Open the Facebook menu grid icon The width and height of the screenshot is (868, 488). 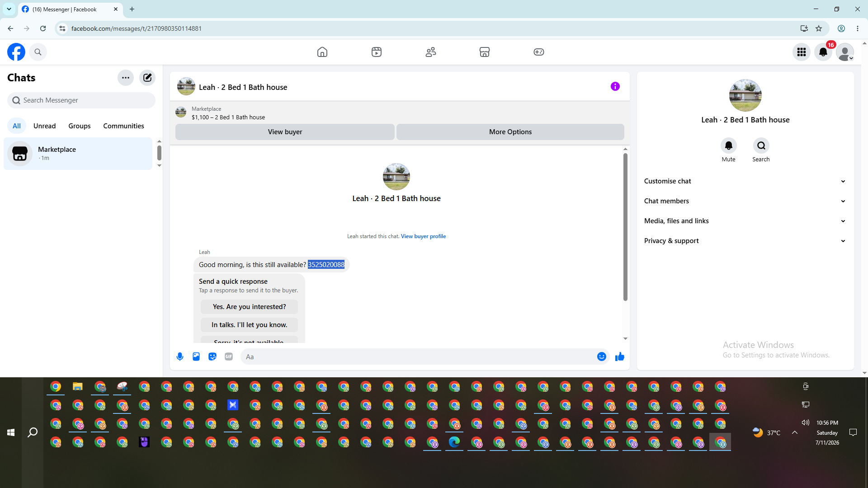click(x=802, y=52)
